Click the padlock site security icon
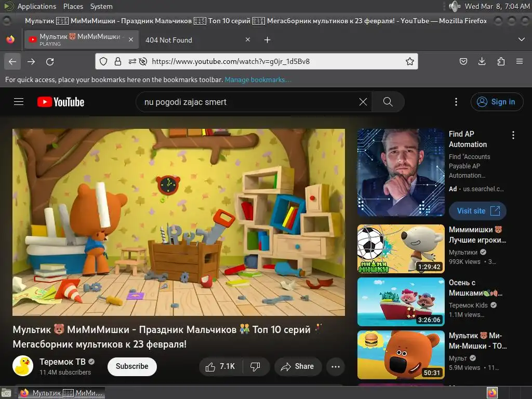The image size is (532, 399). (x=118, y=61)
